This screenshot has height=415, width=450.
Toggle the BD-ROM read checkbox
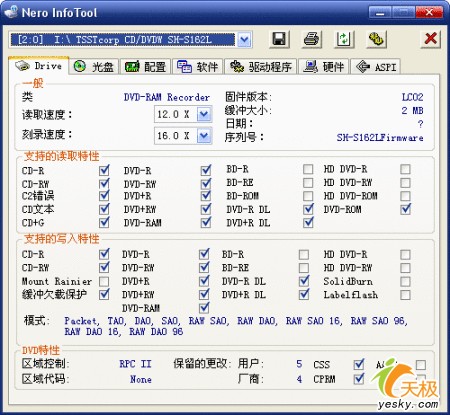(x=308, y=196)
